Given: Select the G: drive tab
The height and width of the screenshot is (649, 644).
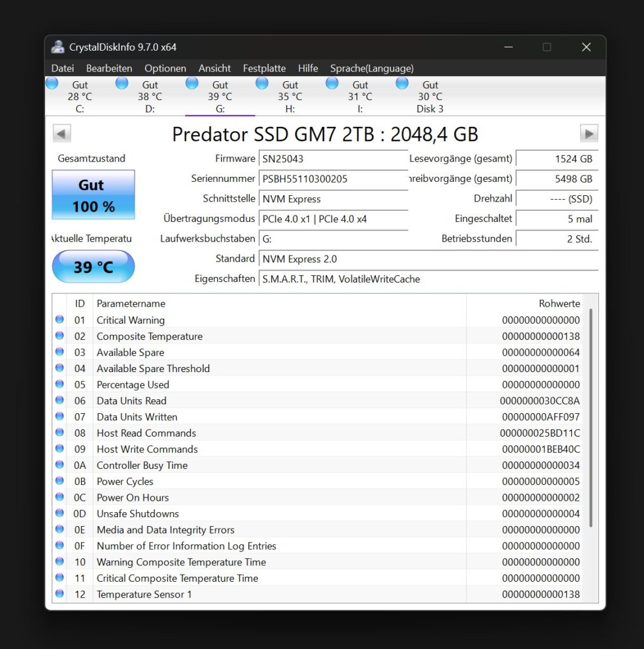Looking at the screenshot, I should coord(220,97).
